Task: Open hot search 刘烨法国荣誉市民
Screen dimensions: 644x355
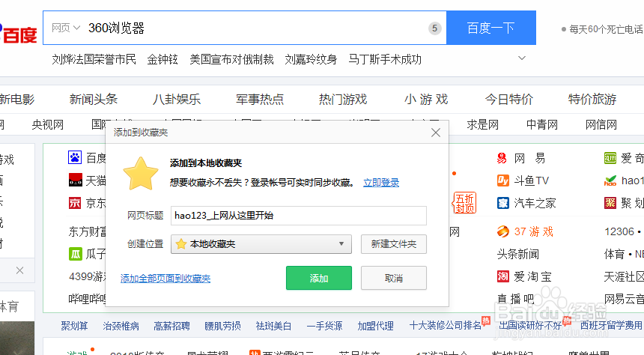Action: (x=94, y=60)
